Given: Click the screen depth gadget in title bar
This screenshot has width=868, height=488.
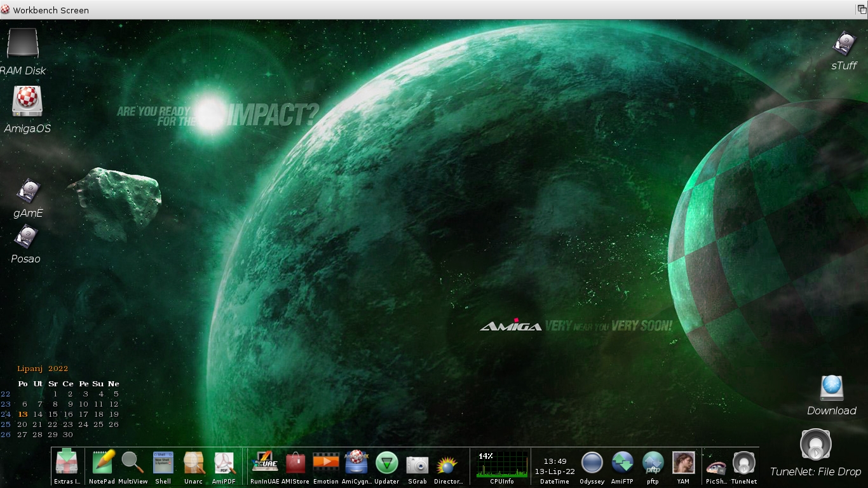Looking at the screenshot, I should [x=862, y=10].
